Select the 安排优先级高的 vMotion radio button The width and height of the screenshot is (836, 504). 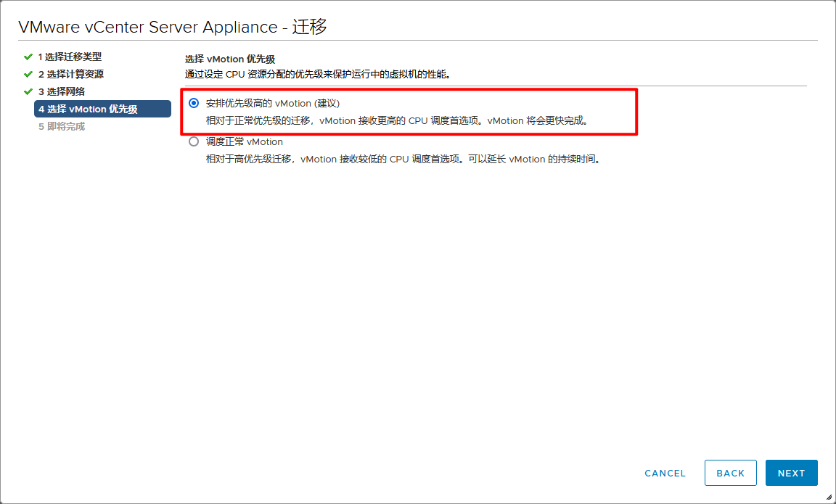pyautogui.click(x=194, y=103)
